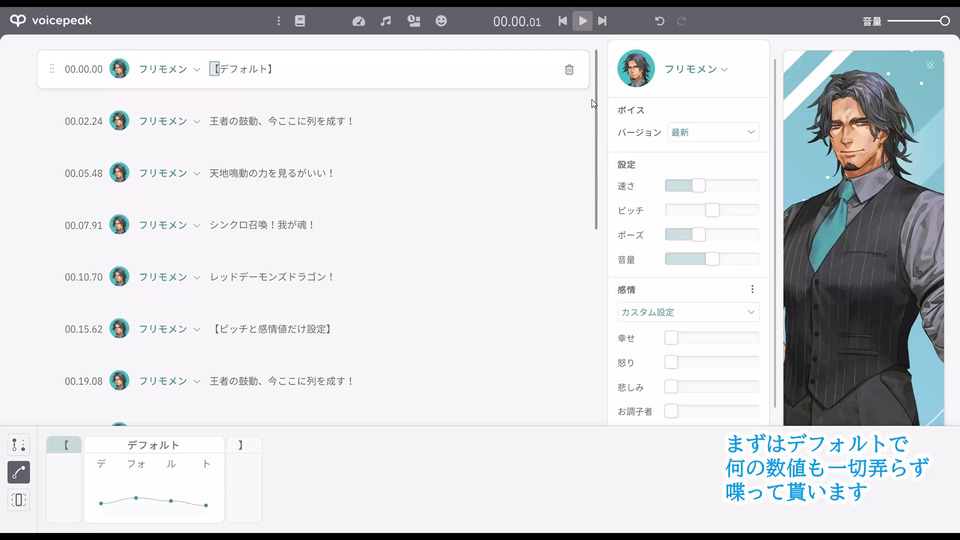Click the smiley emotion icon

point(441,21)
